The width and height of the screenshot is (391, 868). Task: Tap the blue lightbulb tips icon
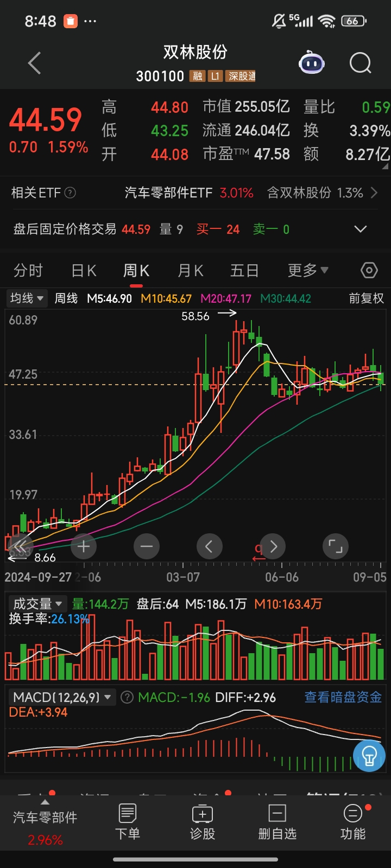click(369, 755)
